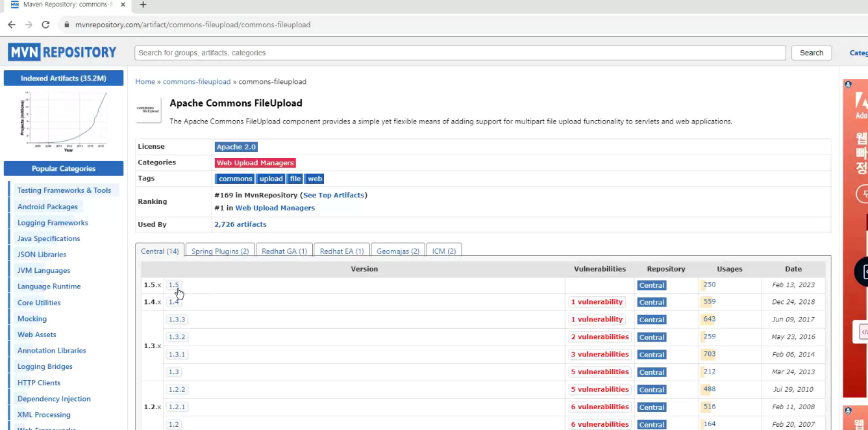
Task: Switch to Redhat GA (1) tab
Action: click(284, 251)
